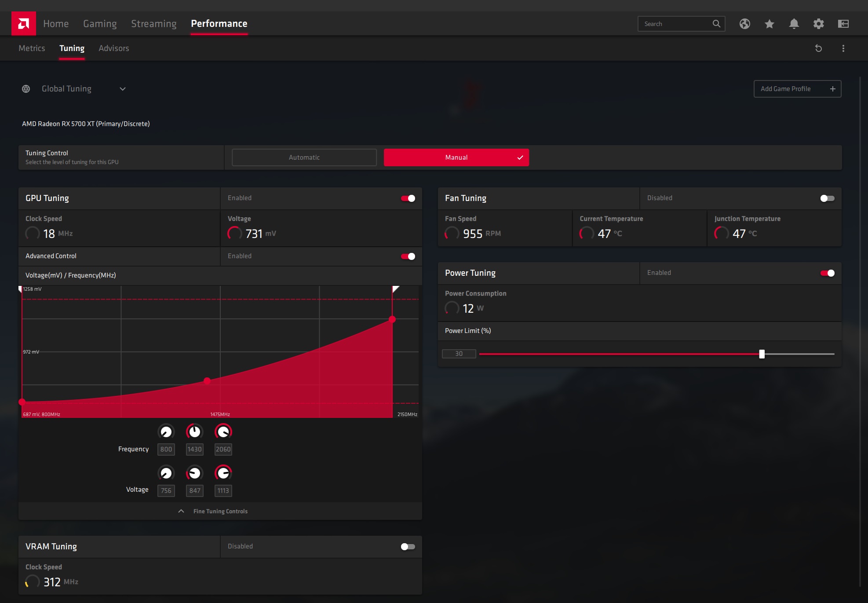Click the AMD logo icon
The image size is (868, 603).
[24, 23]
